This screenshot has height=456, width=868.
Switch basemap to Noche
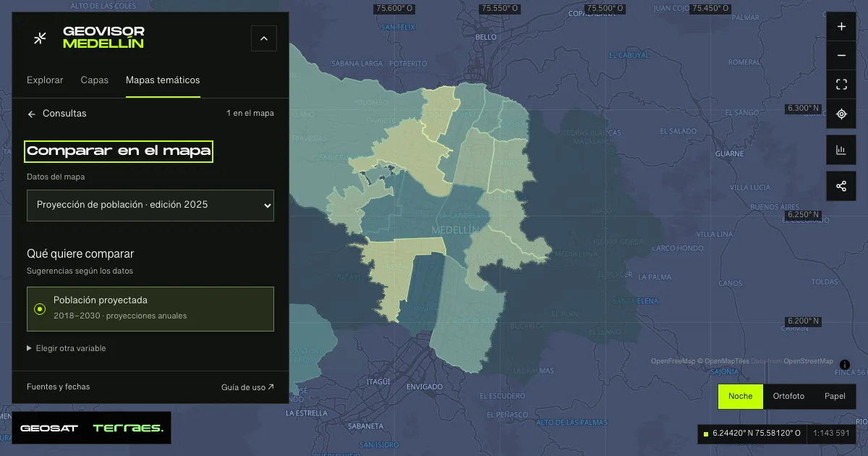[x=740, y=397]
